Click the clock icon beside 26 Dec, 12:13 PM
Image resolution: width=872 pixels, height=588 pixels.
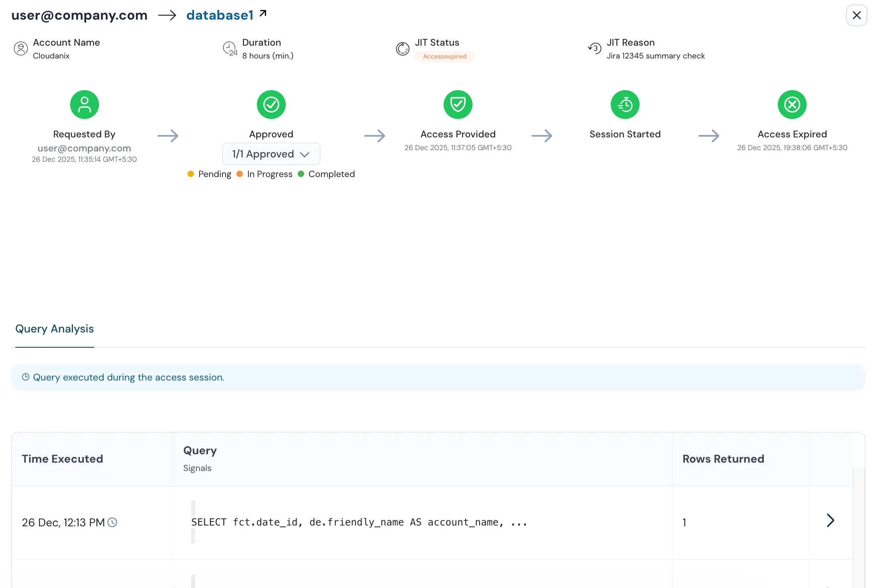(x=112, y=522)
